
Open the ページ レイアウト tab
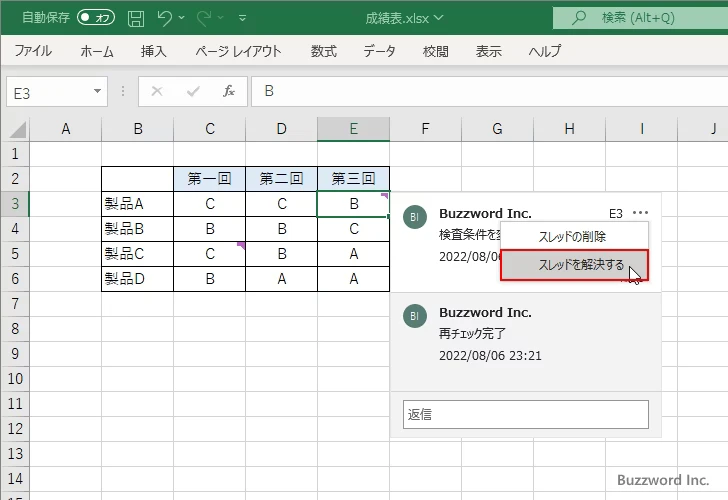(x=238, y=51)
